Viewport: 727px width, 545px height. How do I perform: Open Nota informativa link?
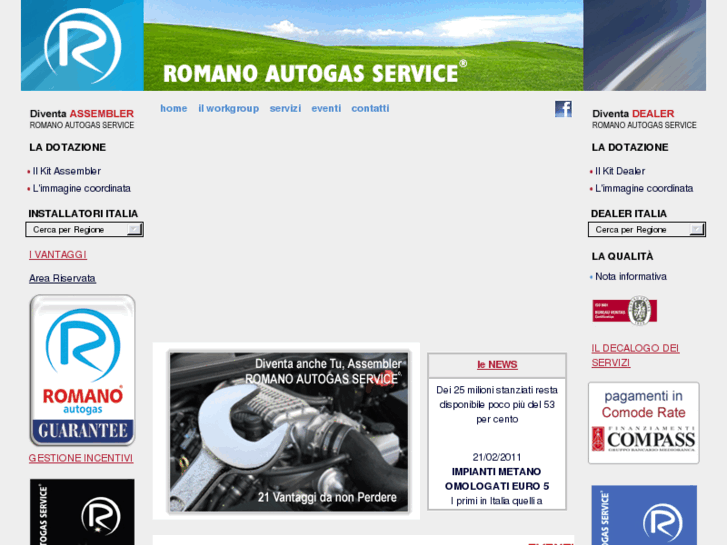point(631,276)
